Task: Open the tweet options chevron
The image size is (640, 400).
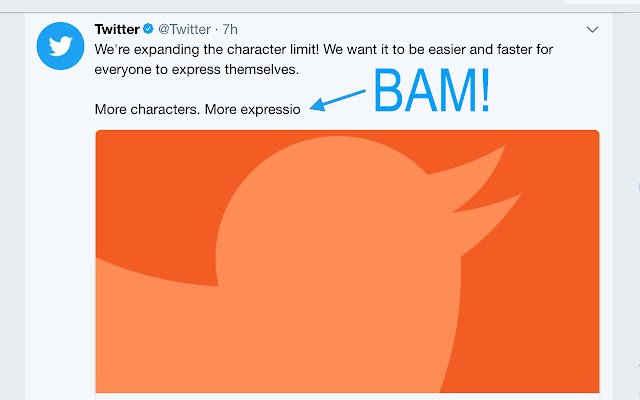Action: 592,29
